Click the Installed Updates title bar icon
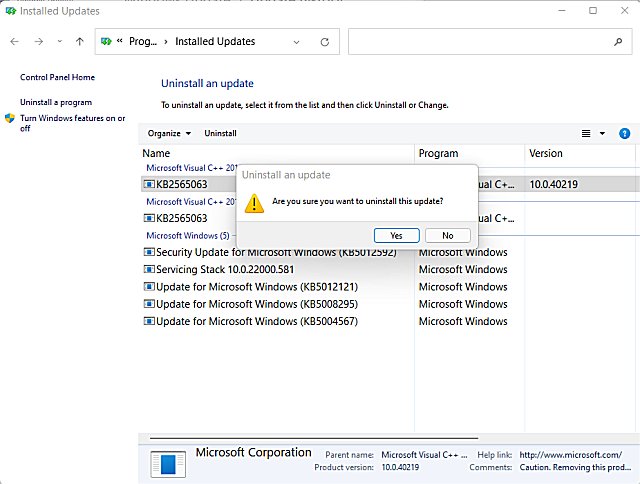This screenshot has width=640, height=484. click(x=11, y=11)
